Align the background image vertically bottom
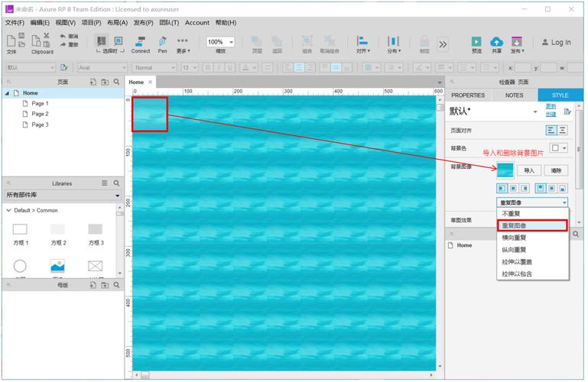The width and height of the screenshot is (588, 382). [563, 189]
